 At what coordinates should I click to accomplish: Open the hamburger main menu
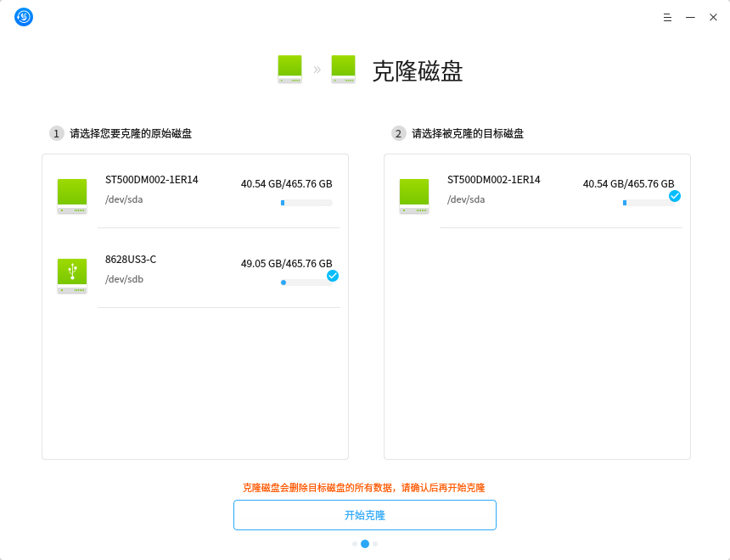click(667, 17)
